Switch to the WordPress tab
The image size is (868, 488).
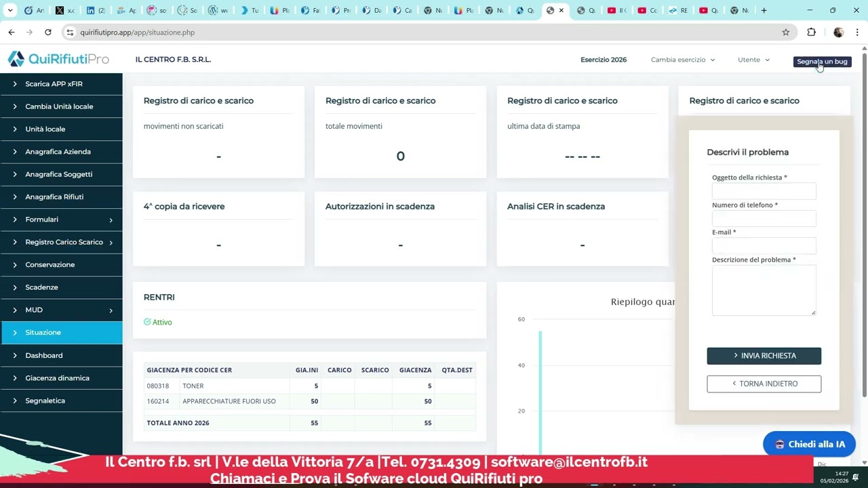point(218,10)
